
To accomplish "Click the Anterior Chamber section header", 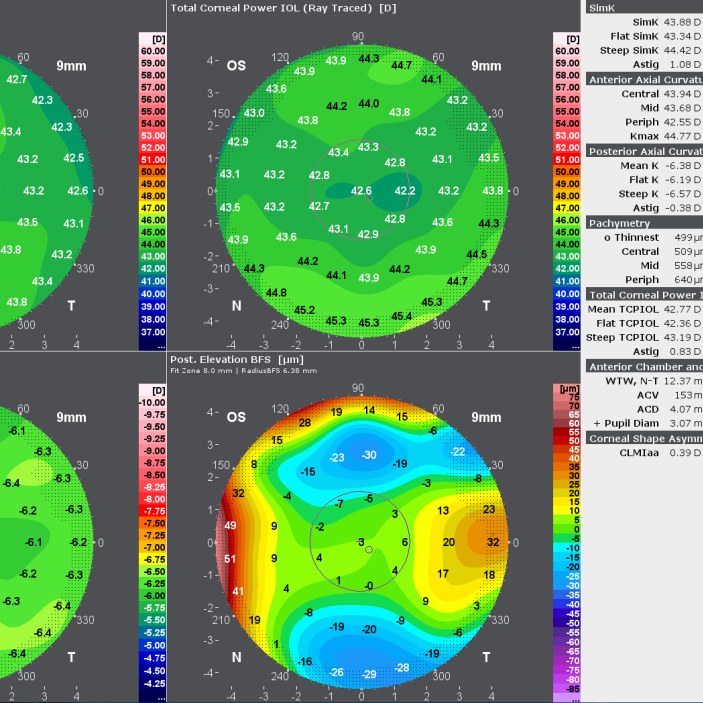I will point(644,366).
